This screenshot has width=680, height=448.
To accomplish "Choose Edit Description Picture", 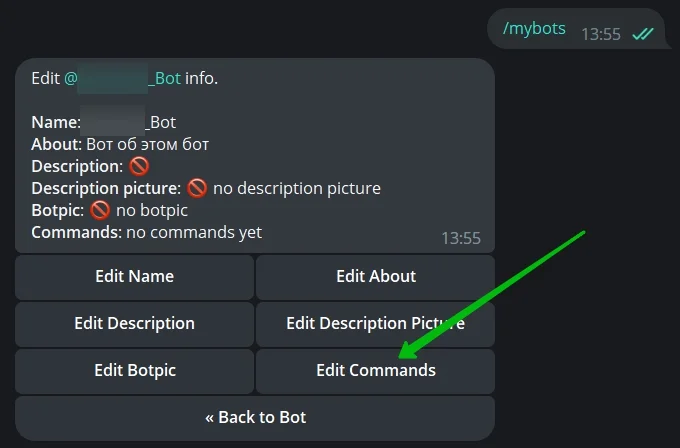I will click(x=375, y=324).
